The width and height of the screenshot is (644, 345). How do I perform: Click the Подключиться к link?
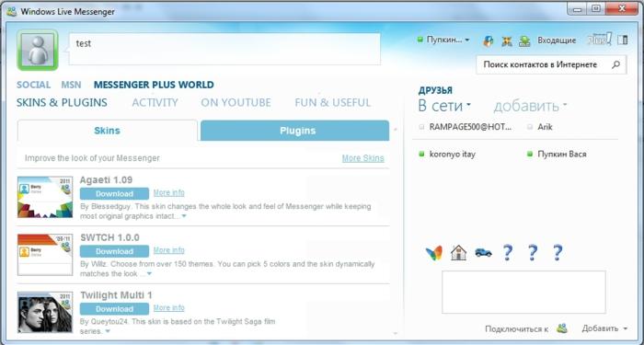pyautogui.click(x=516, y=329)
